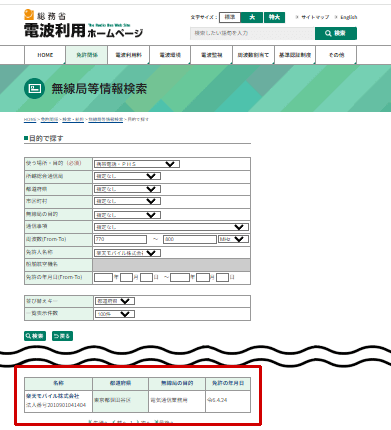Open the English version link
The height and width of the screenshot is (430, 391).
pos(348,17)
